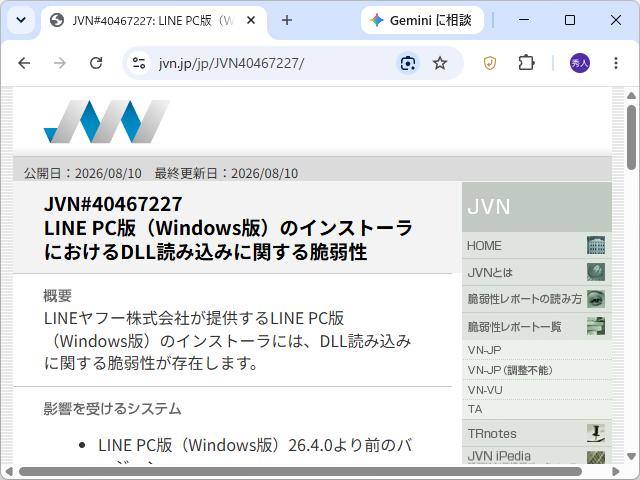This screenshot has height=480, width=640.
Task: Open the shield extension icon
Action: pos(490,63)
